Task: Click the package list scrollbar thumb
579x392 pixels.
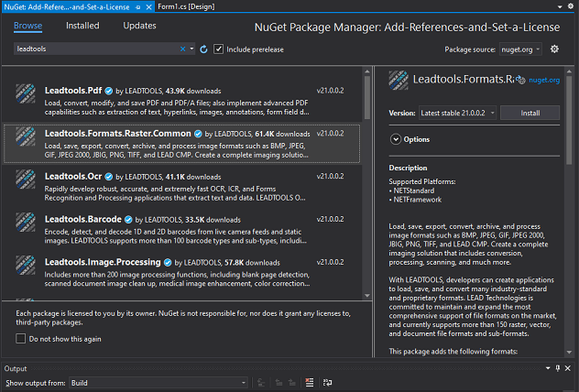Action: 367,97
